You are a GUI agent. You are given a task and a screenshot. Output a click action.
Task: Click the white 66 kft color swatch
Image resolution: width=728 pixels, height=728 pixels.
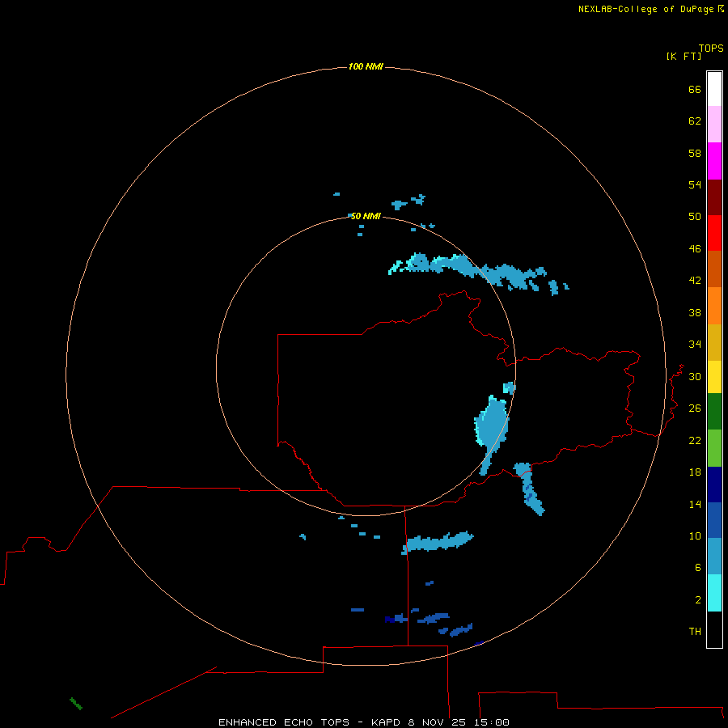click(714, 89)
